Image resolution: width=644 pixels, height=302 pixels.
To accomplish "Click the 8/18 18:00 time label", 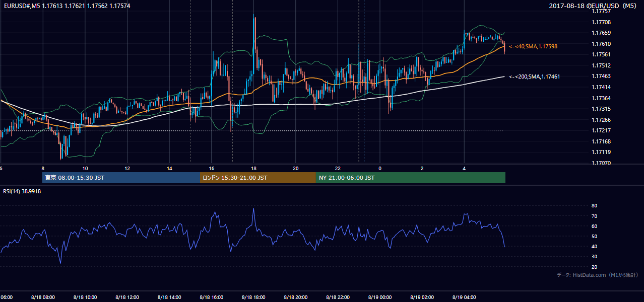I will (253, 297).
